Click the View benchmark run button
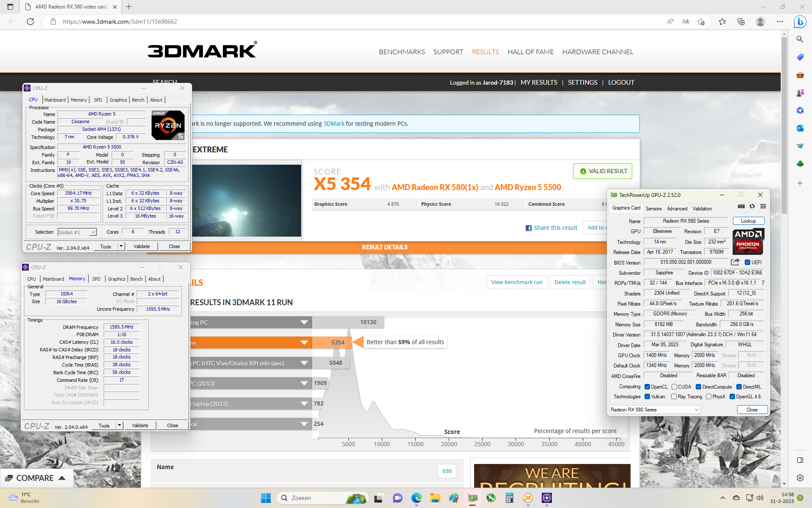The height and width of the screenshot is (508, 812). point(516,282)
